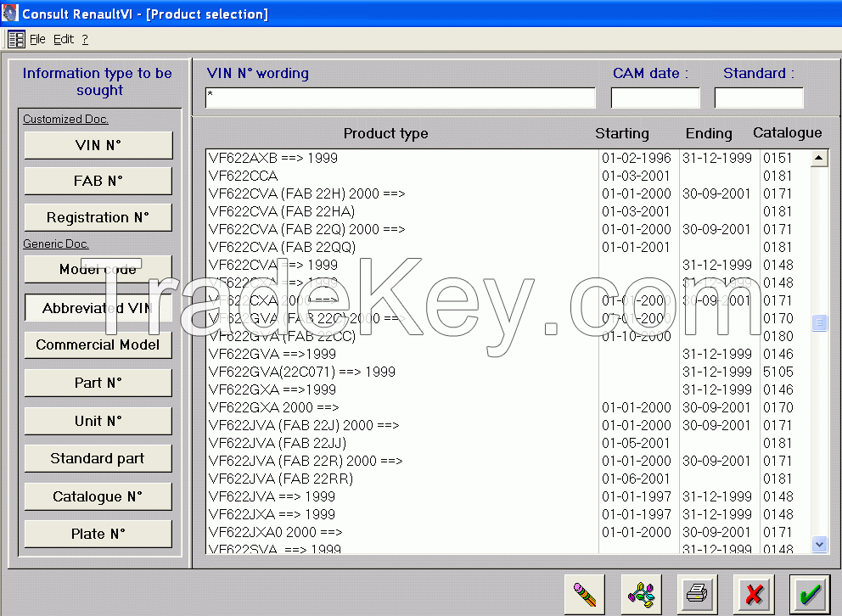Viewport: 842px width, 616px height.
Task: Select row VF622JVA (FAB 22R) 2000 ==>
Action: [x=508, y=461]
